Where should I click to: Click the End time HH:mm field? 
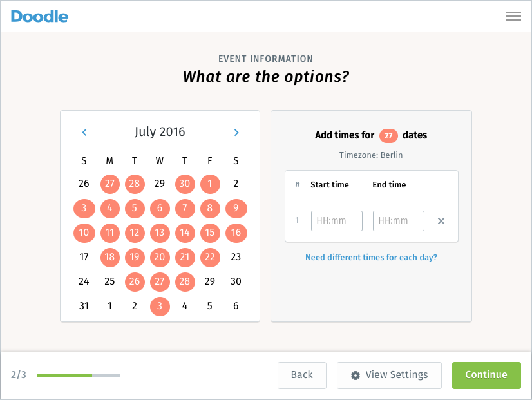coord(398,221)
